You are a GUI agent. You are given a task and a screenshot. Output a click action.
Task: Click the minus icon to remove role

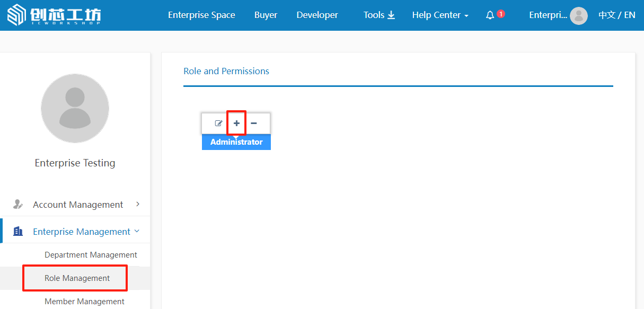tap(254, 123)
